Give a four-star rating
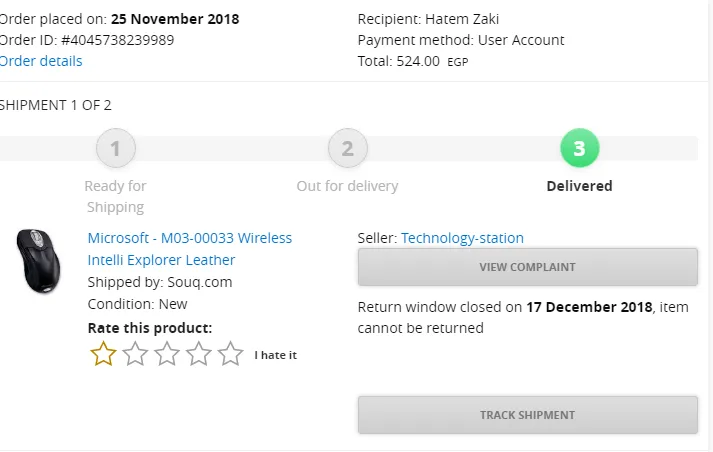Viewport: 713px width, 452px height. pos(199,353)
